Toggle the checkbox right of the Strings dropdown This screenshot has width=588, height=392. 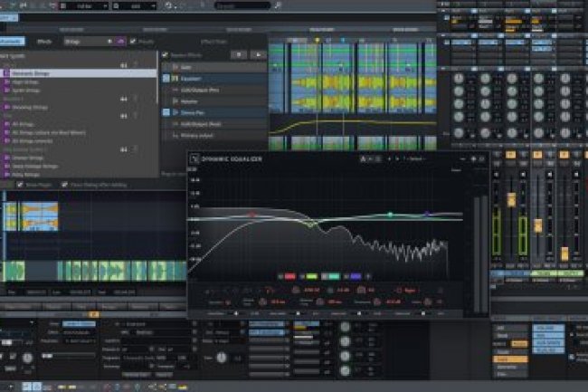click(x=133, y=42)
